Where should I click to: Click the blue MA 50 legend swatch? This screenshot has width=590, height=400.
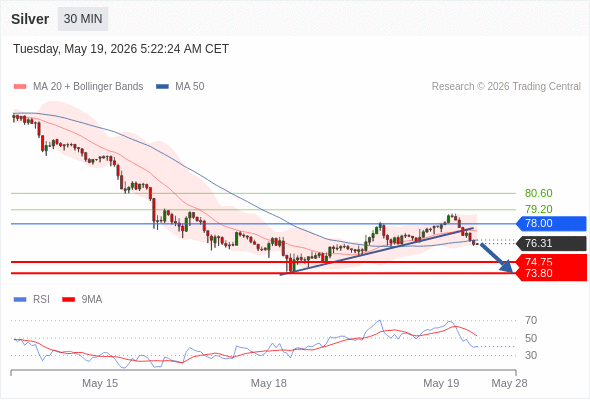(162, 87)
